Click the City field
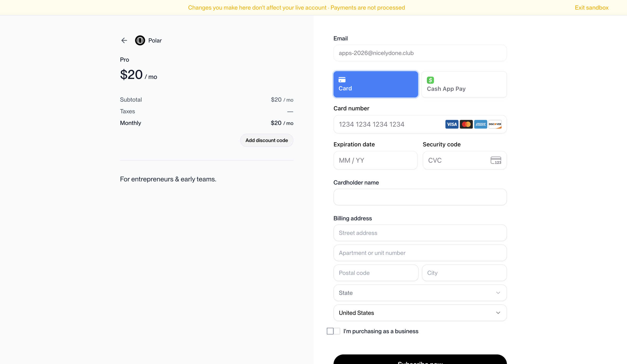This screenshot has height=364, width=627. 464,273
